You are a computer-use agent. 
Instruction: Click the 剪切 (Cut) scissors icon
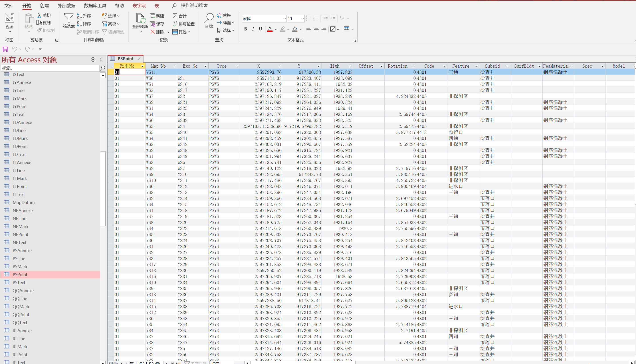click(39, 15)
